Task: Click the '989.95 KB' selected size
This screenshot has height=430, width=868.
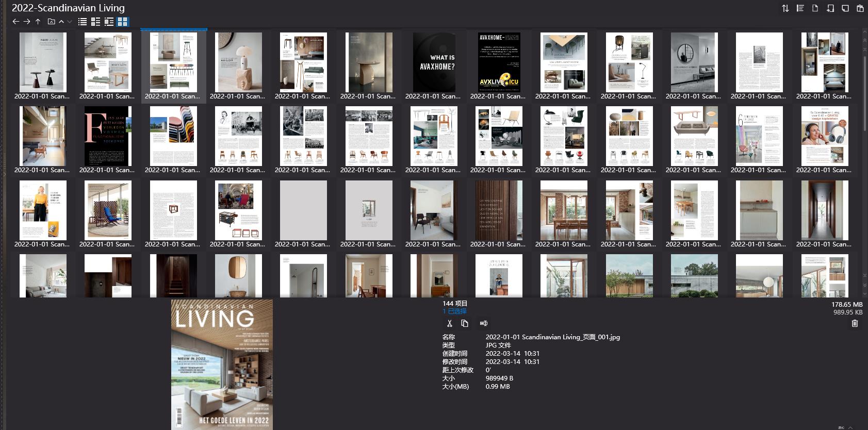Action: [848, 312]
